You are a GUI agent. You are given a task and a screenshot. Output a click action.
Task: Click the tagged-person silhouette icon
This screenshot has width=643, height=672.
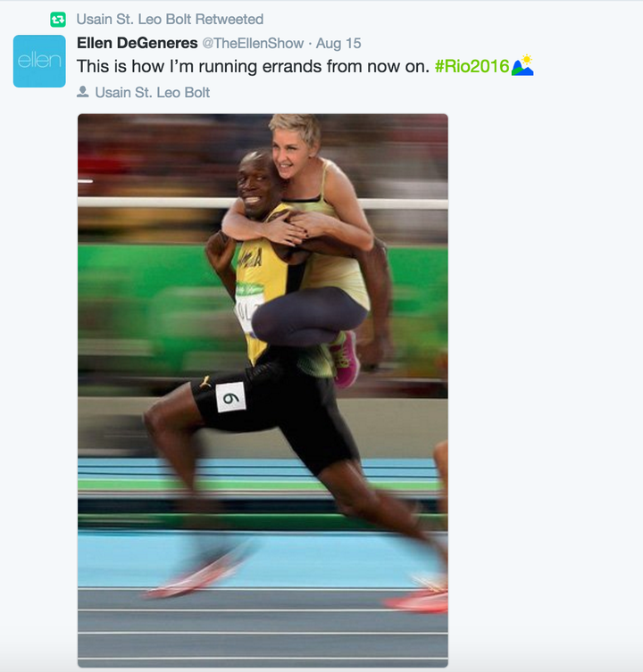(x=83, y=92)
